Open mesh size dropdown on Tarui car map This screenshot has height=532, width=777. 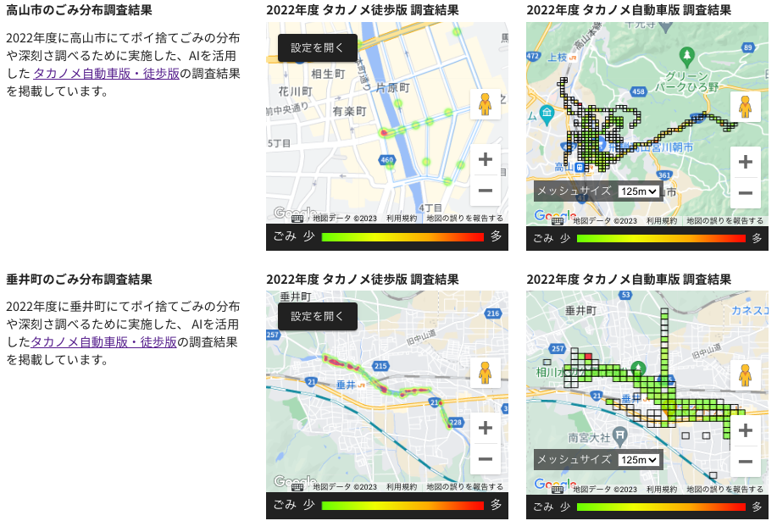[639, 460]
